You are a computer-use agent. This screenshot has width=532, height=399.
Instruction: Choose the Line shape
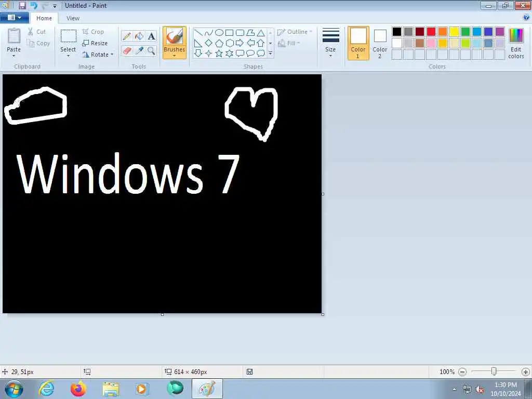tap(198, 33)
